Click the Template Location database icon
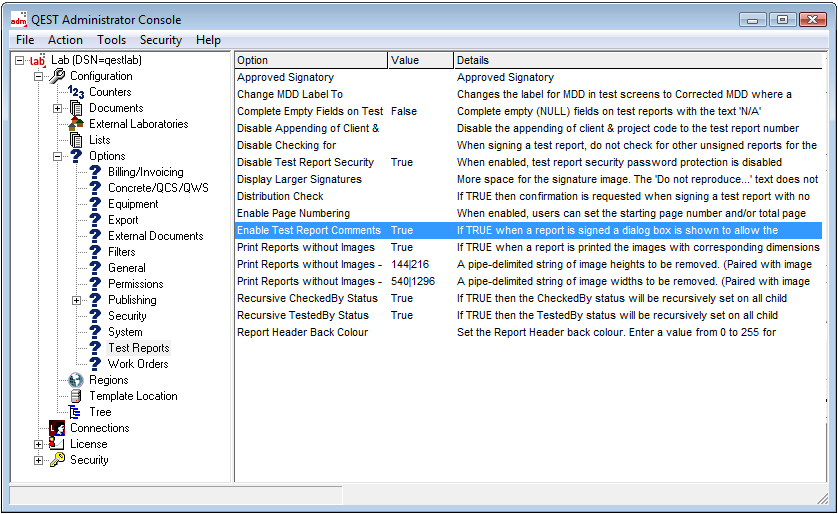This screenshot has width=838, height=514. pos(76,396)
